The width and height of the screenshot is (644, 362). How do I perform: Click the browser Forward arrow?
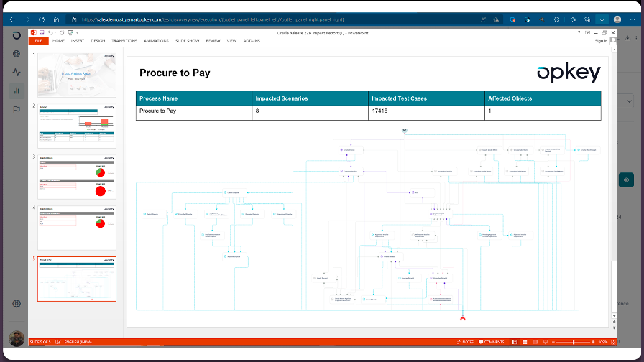click(x=27, y=19)
